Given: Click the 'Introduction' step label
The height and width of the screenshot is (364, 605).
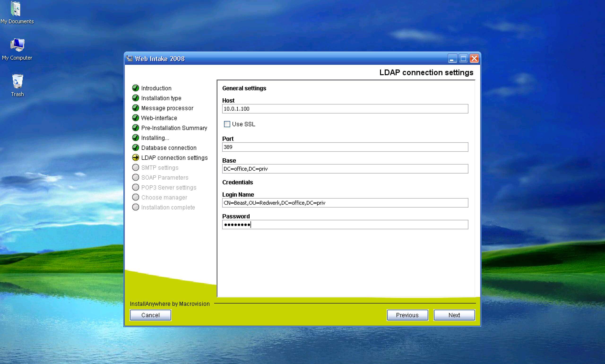Looking at the screenshot, I should click(156, 88).
